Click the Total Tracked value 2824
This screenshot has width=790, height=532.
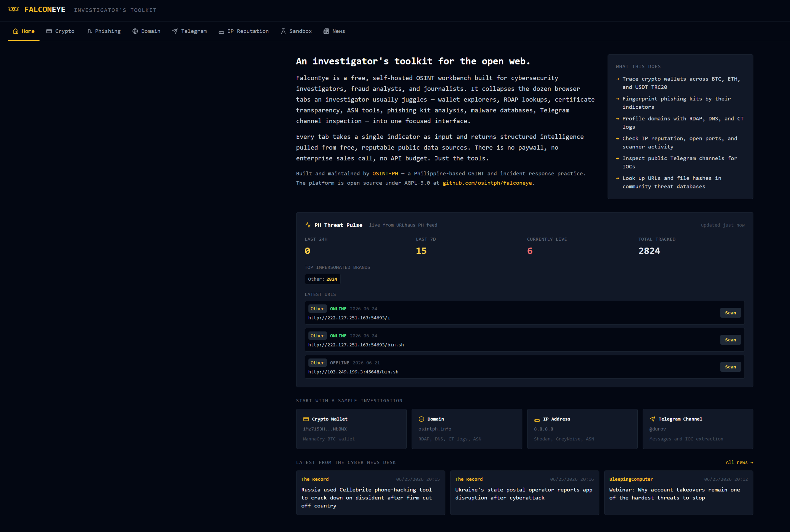click(x=649, y=251)
